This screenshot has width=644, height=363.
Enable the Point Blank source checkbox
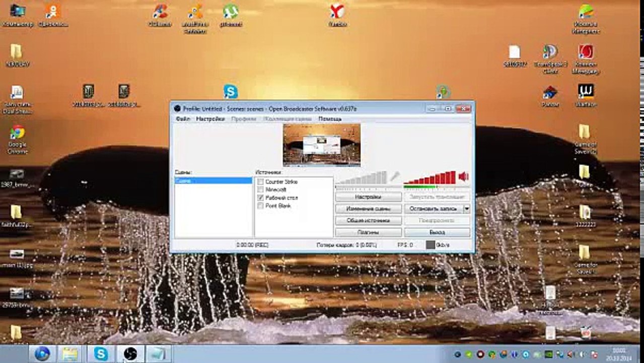tap(260, 206)
